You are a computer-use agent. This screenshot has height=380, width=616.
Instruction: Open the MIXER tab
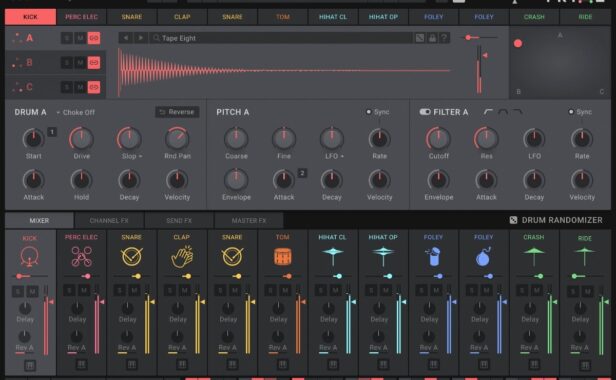pyautogui.click(x=39, y=220)
